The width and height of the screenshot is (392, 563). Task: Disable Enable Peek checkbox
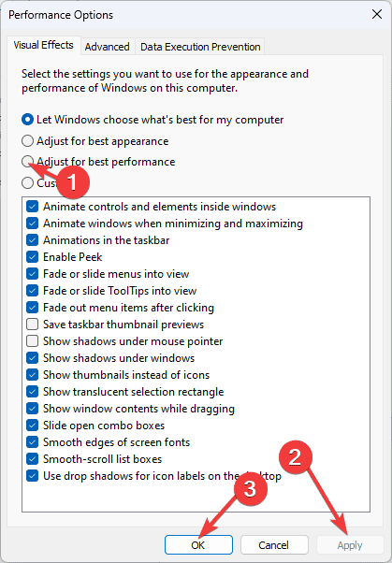tap(33, 257)
